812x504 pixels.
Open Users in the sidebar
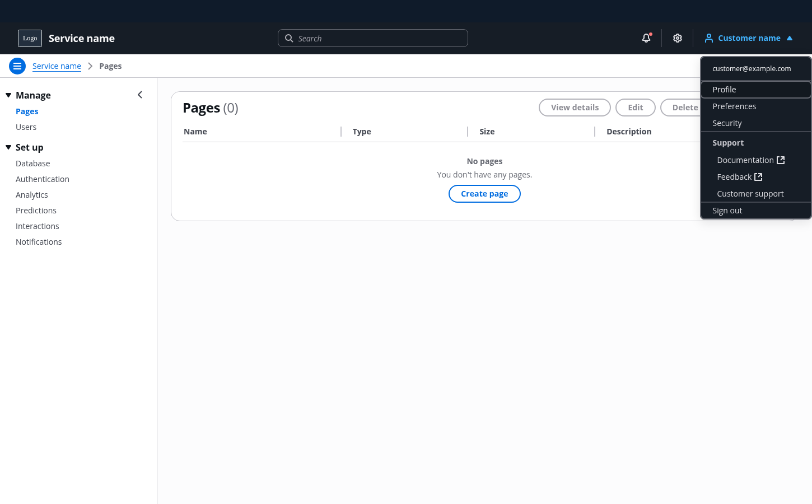pyautogui.click(x=26, y=127)
